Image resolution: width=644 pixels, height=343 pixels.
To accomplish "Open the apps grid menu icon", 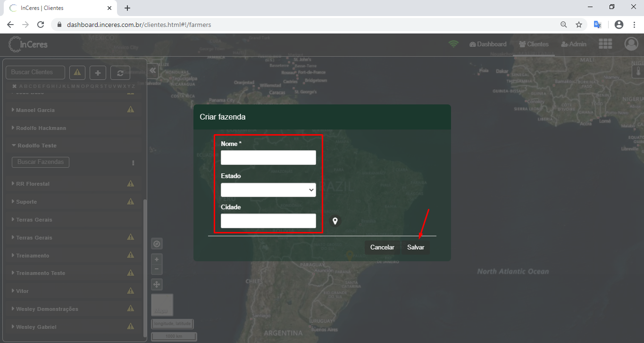I will coord(605,44).
